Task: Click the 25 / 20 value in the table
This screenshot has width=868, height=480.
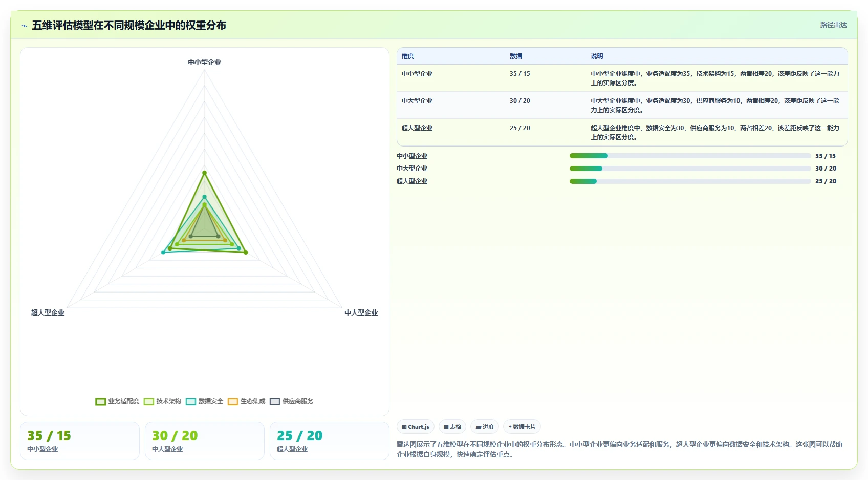Action: [x=520, y=128]
